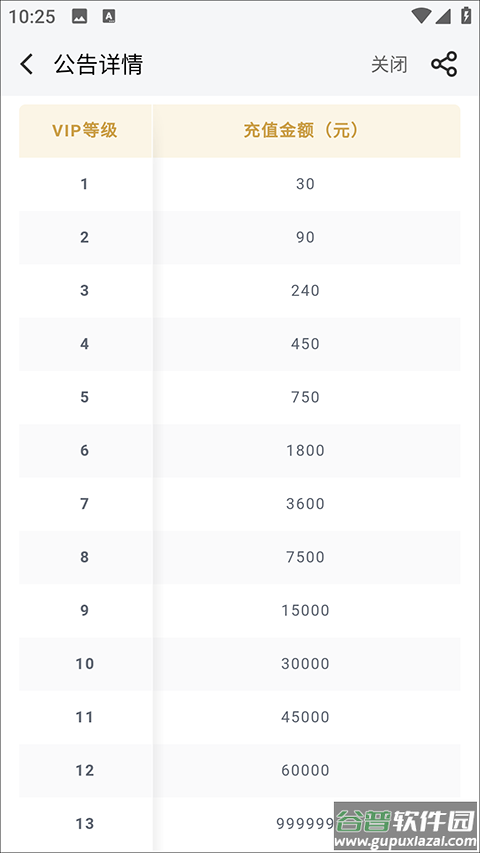Click the 关闭 close button
Image resolution: width=480 pixels, height=853 pixels.
tap(389, 65)
